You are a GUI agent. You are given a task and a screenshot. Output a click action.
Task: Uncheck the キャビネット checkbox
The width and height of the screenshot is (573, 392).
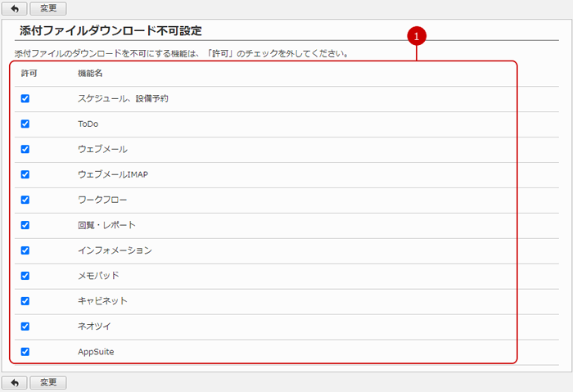click(x=25, y=301)
